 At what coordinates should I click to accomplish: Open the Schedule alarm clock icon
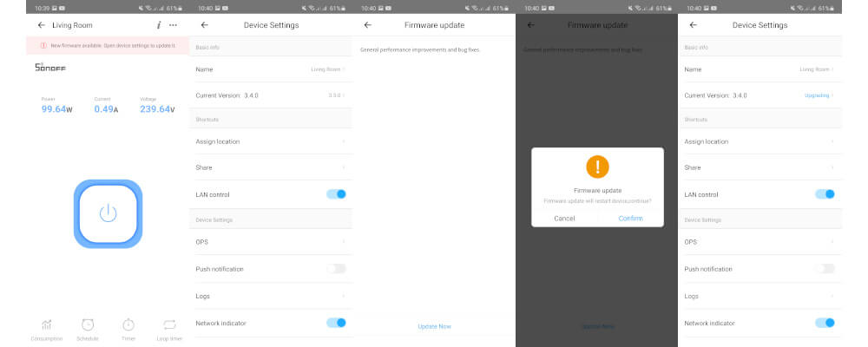[88, 324]
